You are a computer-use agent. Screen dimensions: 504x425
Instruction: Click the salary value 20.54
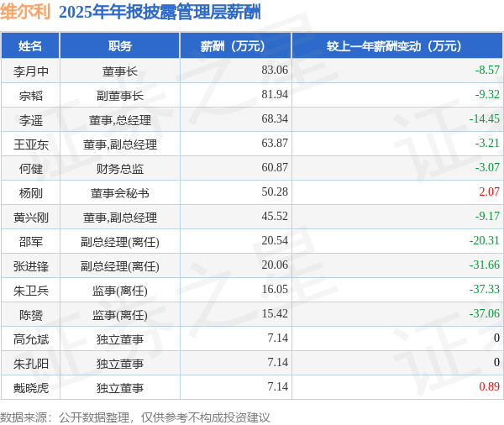(275, 241)
